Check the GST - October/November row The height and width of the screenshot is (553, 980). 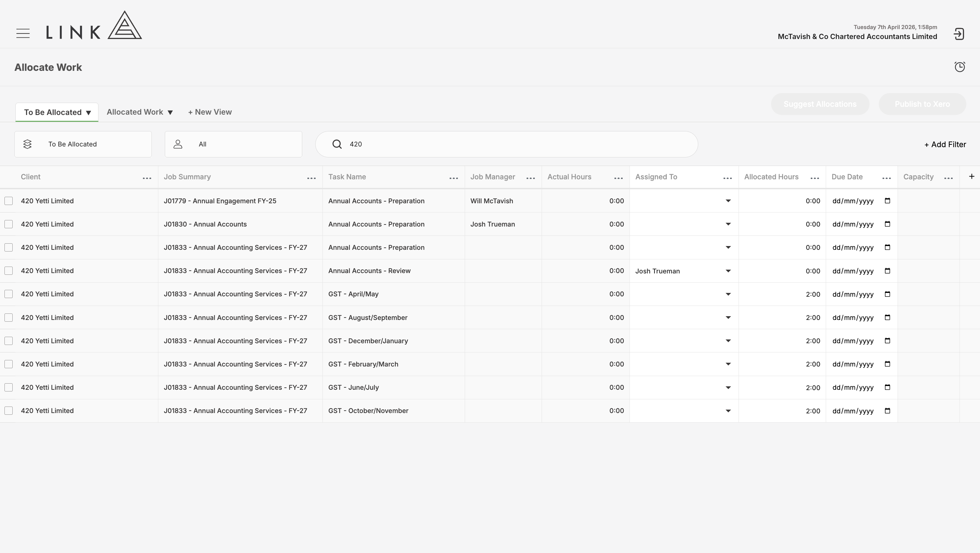9,411
